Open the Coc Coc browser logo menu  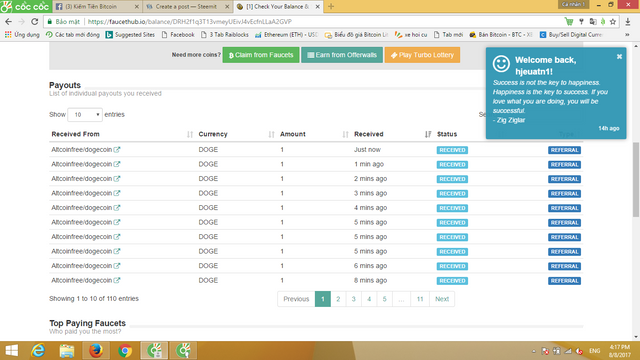25,7
